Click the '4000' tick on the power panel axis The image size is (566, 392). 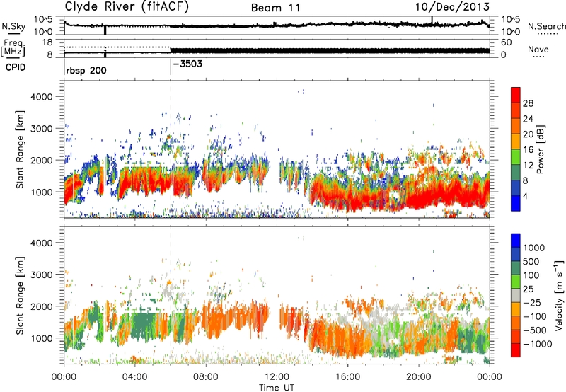point(42,97)
